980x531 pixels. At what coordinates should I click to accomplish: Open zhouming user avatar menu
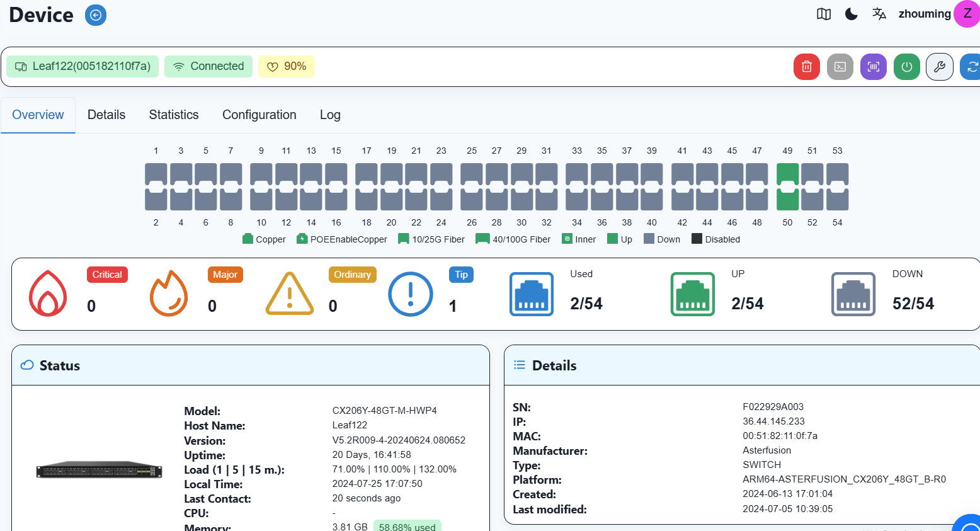(967, 14)
